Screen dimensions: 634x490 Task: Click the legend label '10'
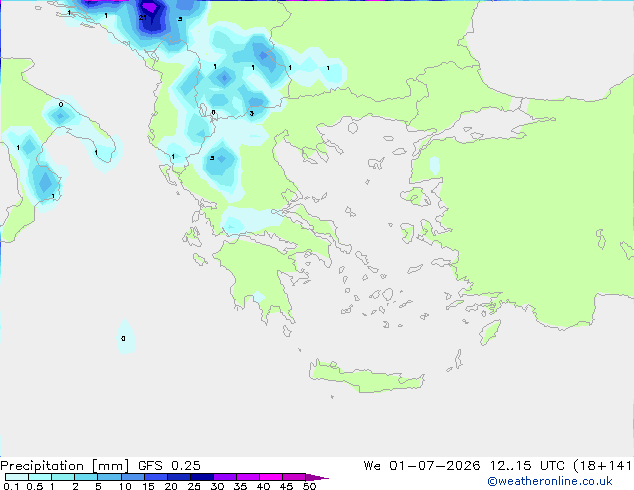point(125,486)
